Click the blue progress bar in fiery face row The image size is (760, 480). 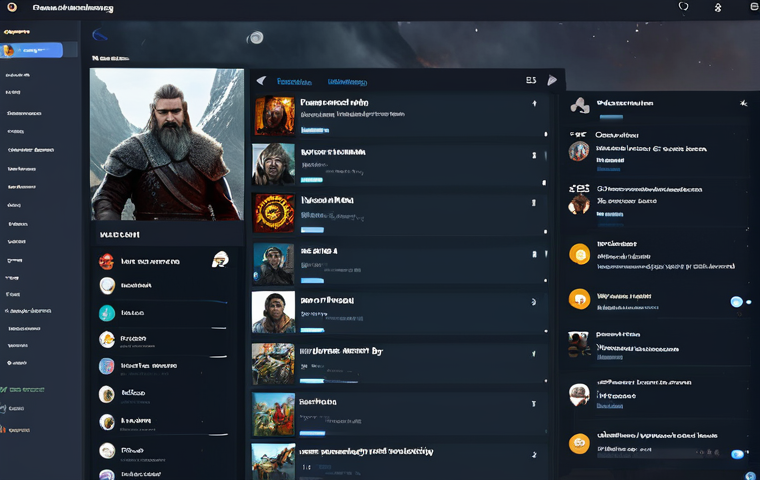315,130
